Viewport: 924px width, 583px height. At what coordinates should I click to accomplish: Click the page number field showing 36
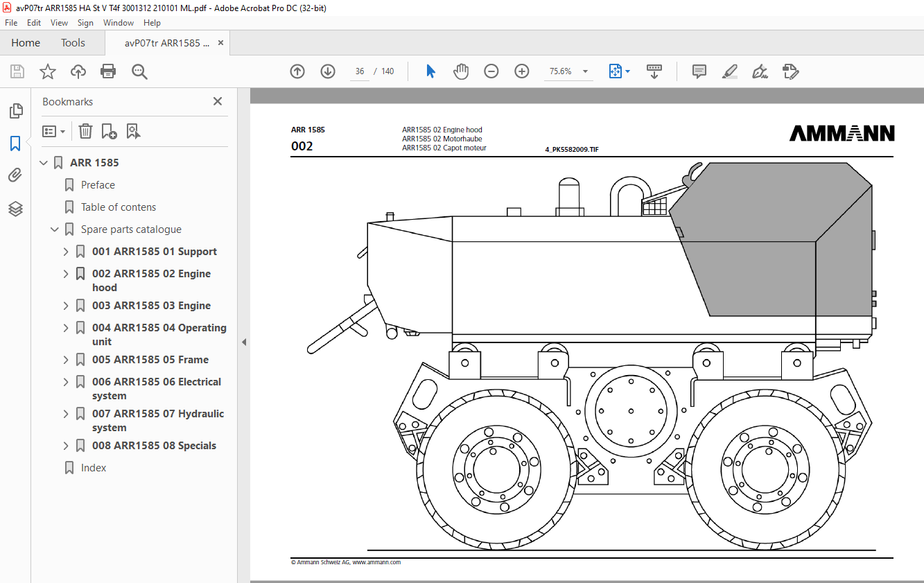coord(360,71)
